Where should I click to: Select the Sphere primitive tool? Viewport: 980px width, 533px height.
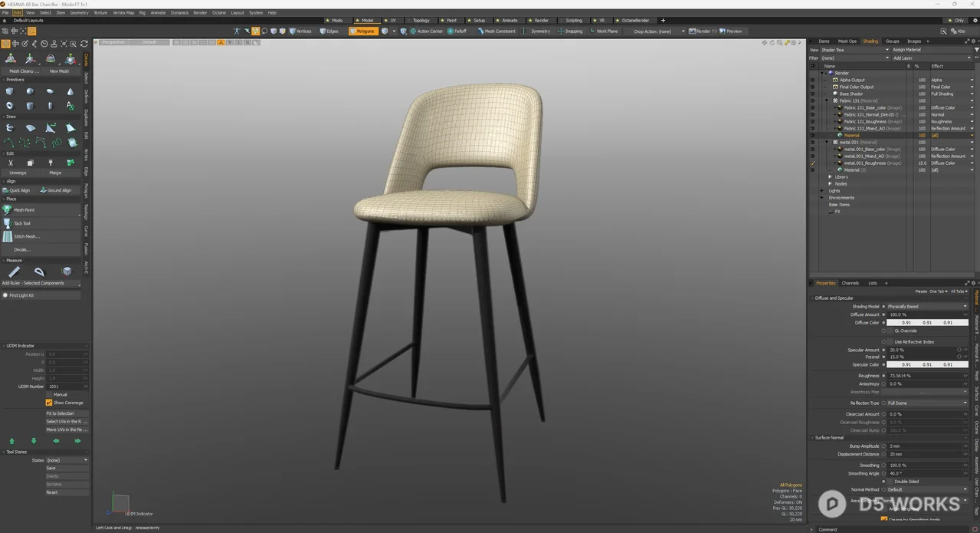pyautogui.click(x=30, y=91)
